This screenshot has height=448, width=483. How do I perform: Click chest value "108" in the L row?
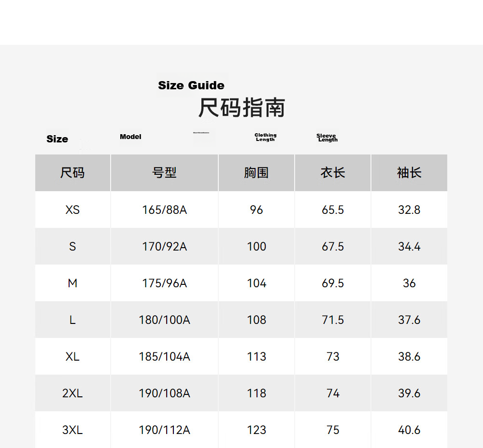[x=256, y=320]
